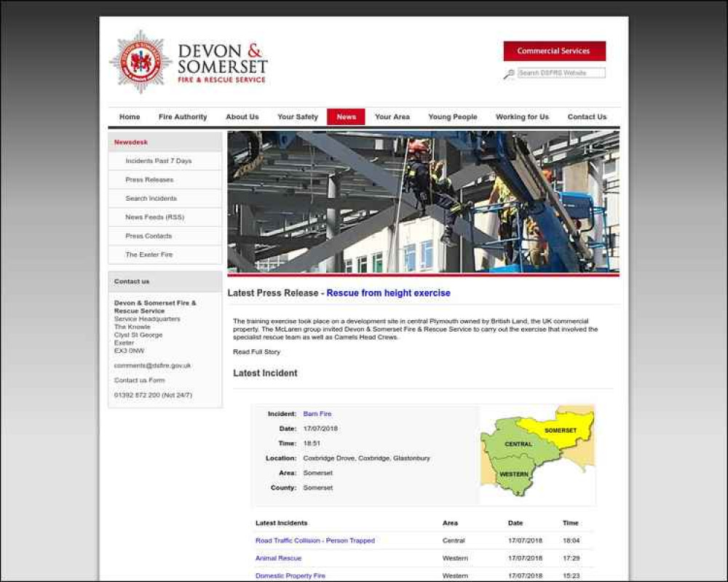
Task: Click the Read Full Story link
Action: 257,352
